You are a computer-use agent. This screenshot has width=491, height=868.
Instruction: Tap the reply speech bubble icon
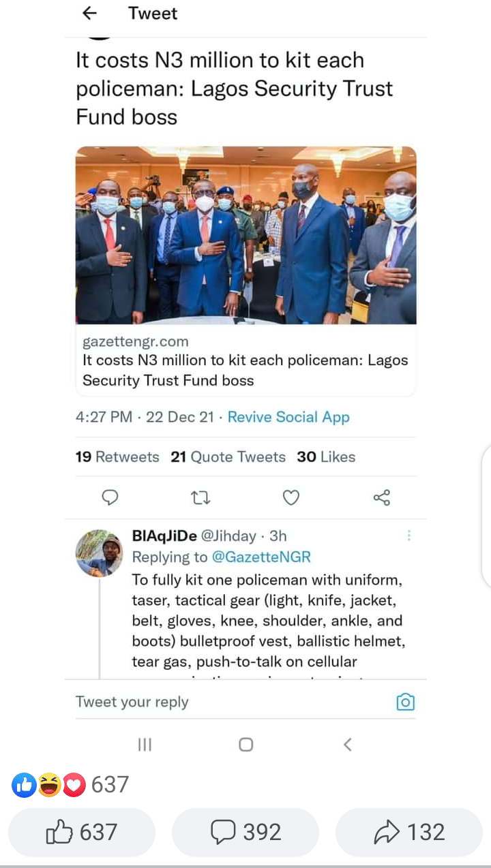(x=110, y=498)
